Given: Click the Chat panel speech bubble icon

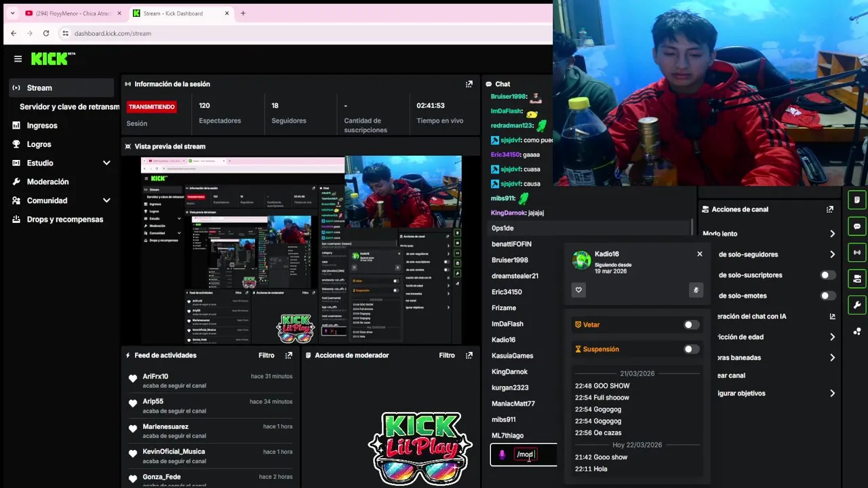Looking at the screenshot, I should pyautogui.click(x=488, y=84).
